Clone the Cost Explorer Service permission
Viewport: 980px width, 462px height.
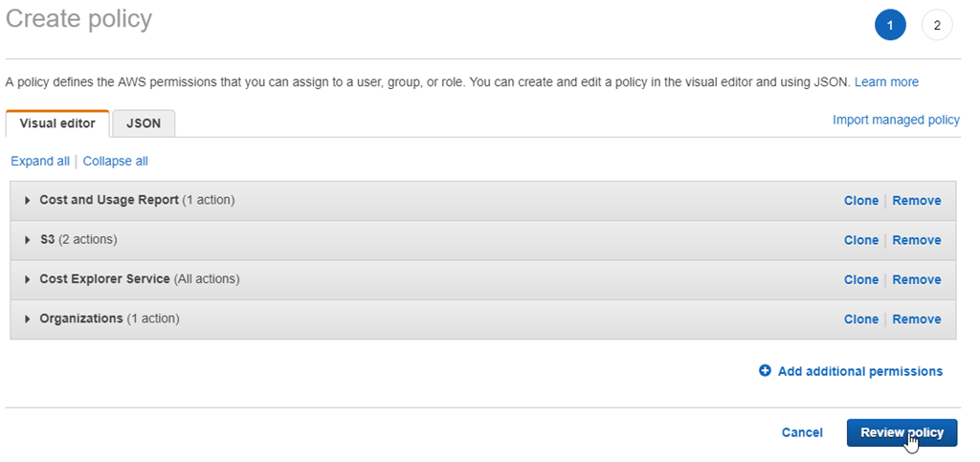(860, 279)
